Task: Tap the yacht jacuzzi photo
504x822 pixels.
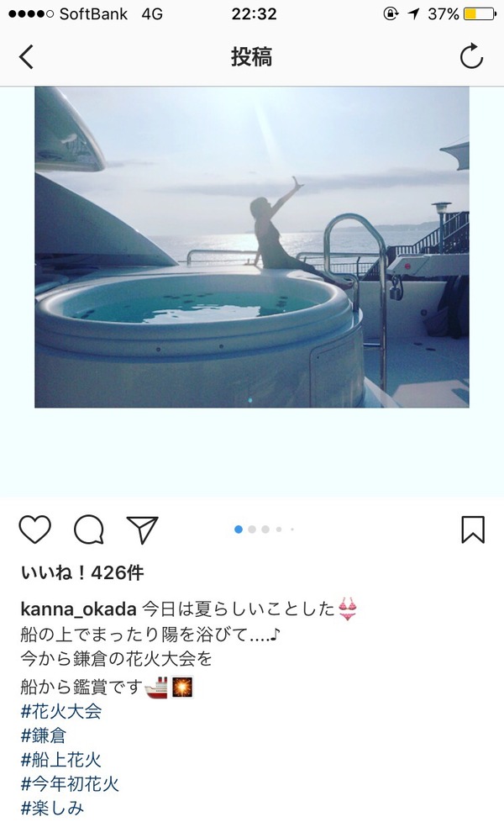Action: coord(252,247)
